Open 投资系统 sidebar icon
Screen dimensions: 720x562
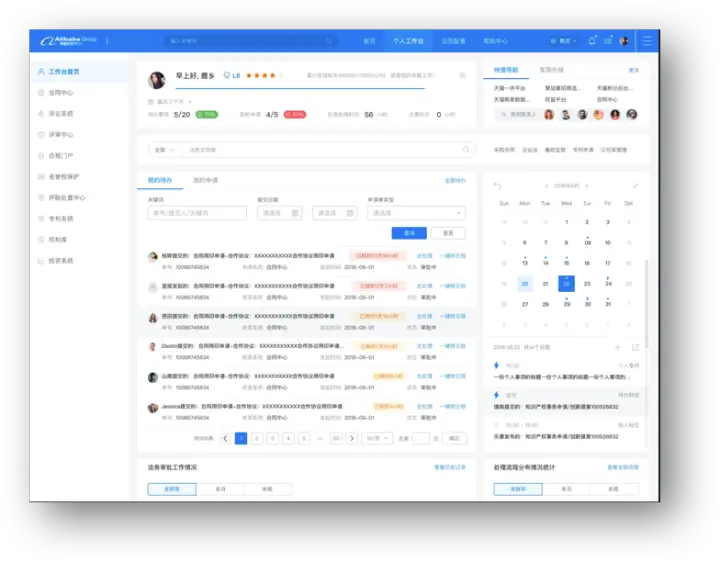[41, 261]
